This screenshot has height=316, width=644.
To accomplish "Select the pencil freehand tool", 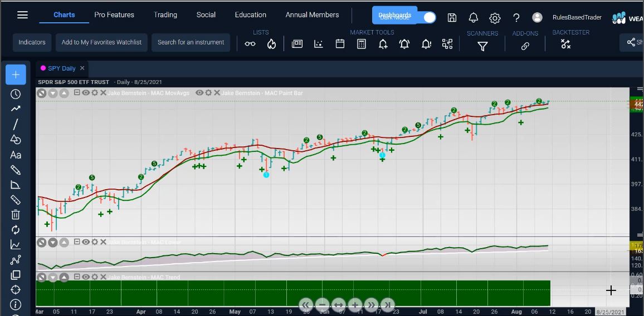I will point(16,170).
